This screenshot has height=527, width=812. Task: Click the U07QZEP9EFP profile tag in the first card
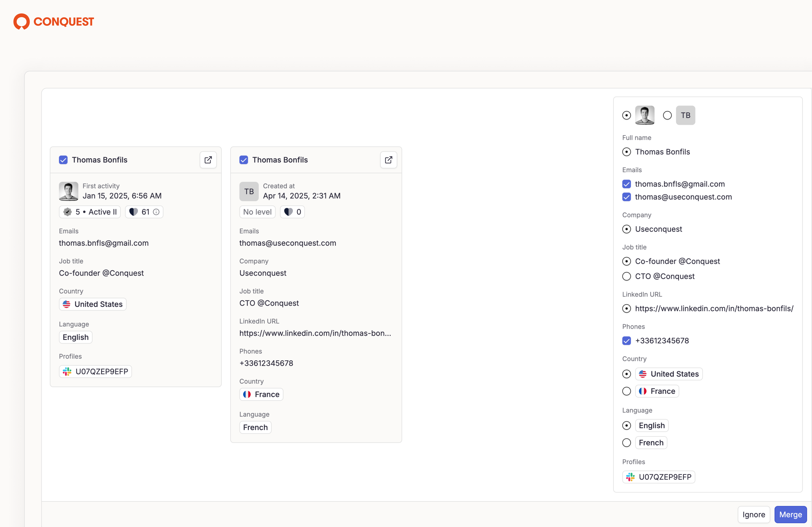(96, 372)
